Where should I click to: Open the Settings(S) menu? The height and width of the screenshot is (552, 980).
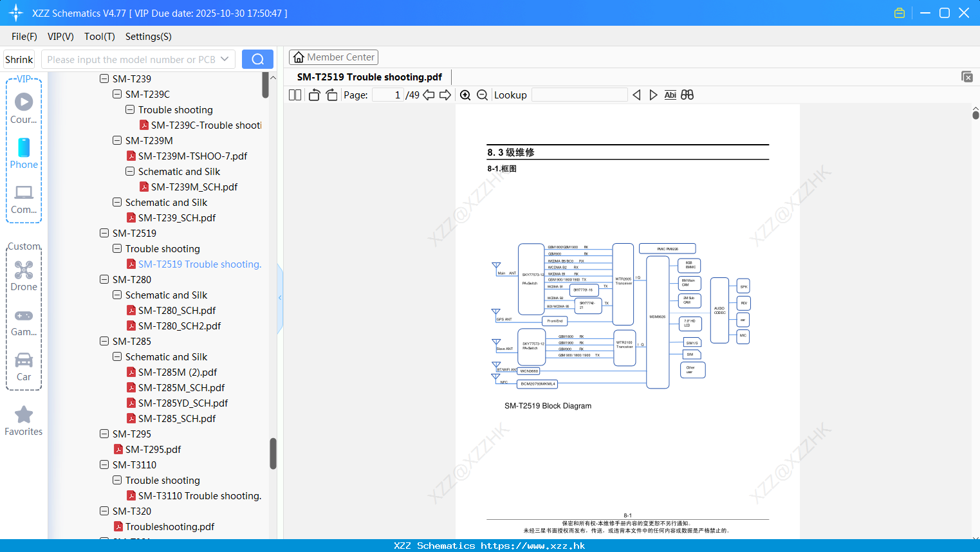[x=149, y=37]
